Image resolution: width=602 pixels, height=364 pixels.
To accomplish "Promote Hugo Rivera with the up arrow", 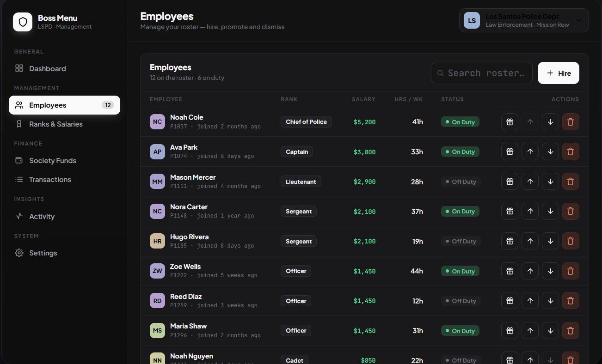I will pyautogui.click(x=530, y=241).
